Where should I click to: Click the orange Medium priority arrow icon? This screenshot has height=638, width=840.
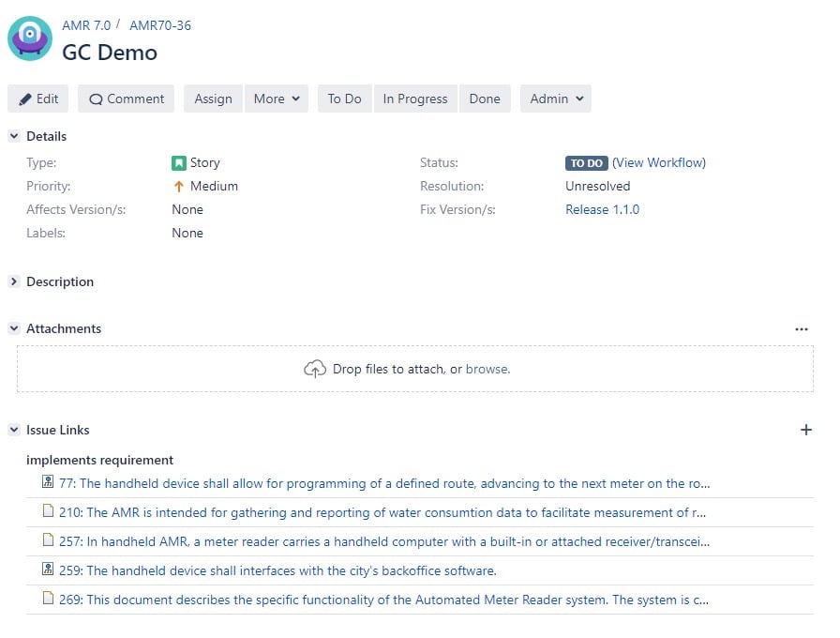pyautogui.click(x=179, y=187)
